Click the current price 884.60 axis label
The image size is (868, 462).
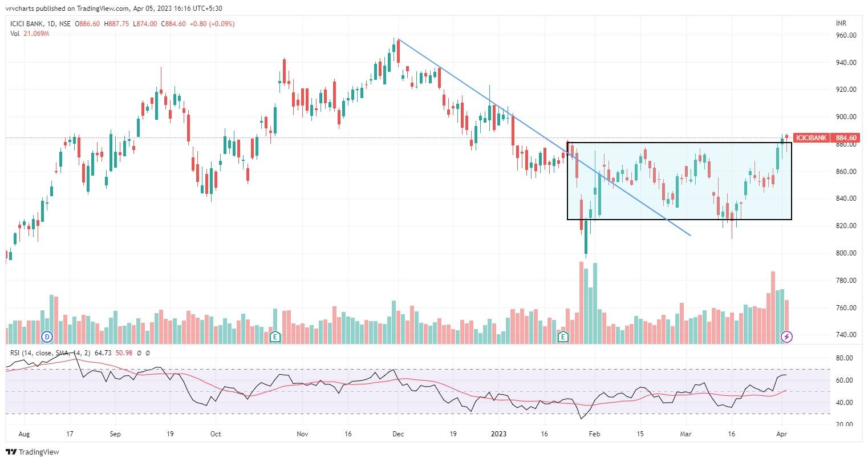[846, 138]
